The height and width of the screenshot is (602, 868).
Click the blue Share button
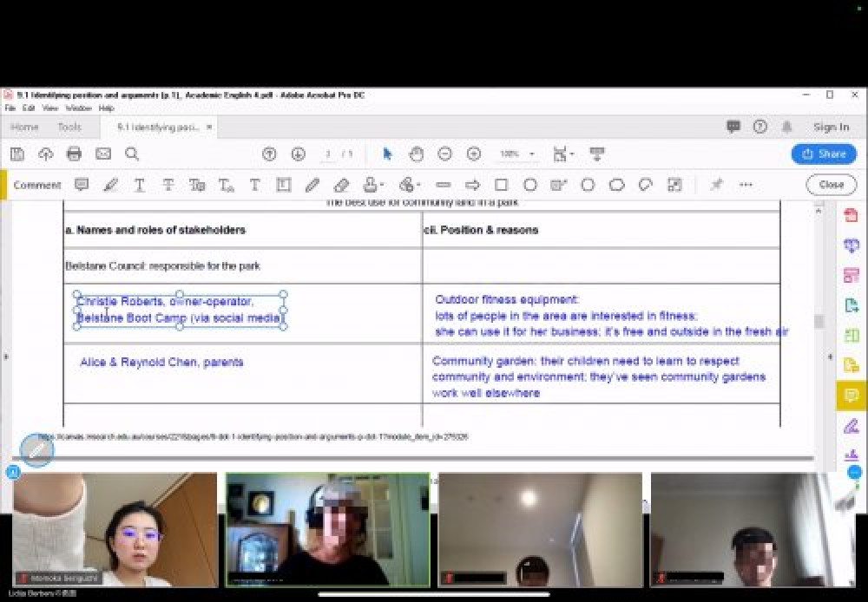pyautogui.click(x=824, y=154)
